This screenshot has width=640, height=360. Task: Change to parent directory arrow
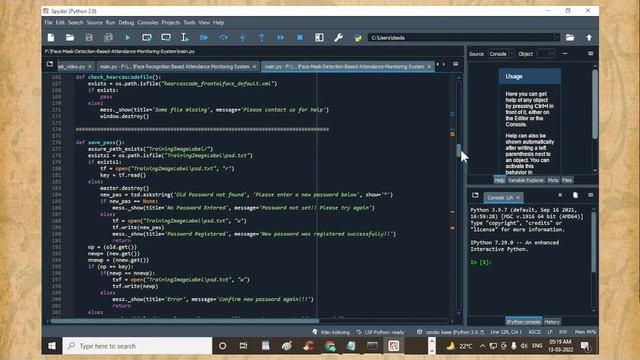coord(589,38)
